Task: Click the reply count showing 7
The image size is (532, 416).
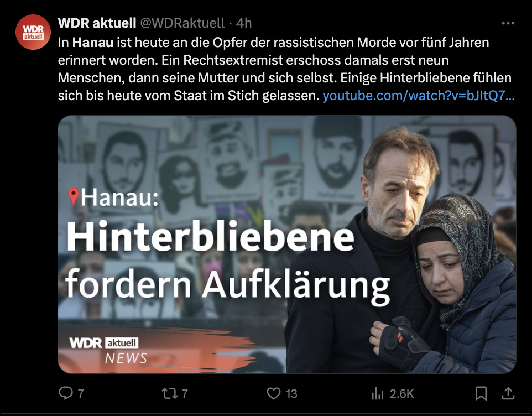Action: [81, 394]
